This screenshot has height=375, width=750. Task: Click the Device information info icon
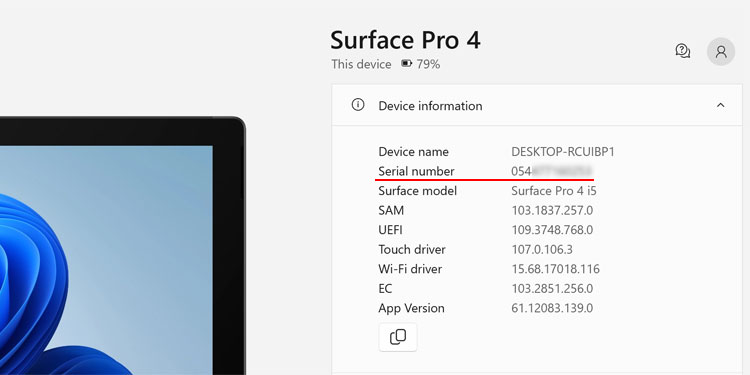coord(358,105)
